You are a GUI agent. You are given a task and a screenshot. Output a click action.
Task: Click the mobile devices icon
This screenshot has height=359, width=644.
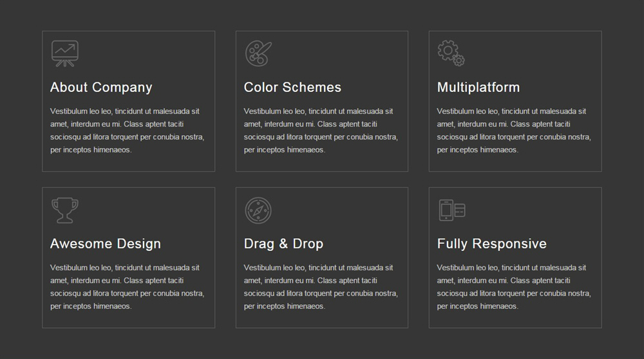(451, 210)
